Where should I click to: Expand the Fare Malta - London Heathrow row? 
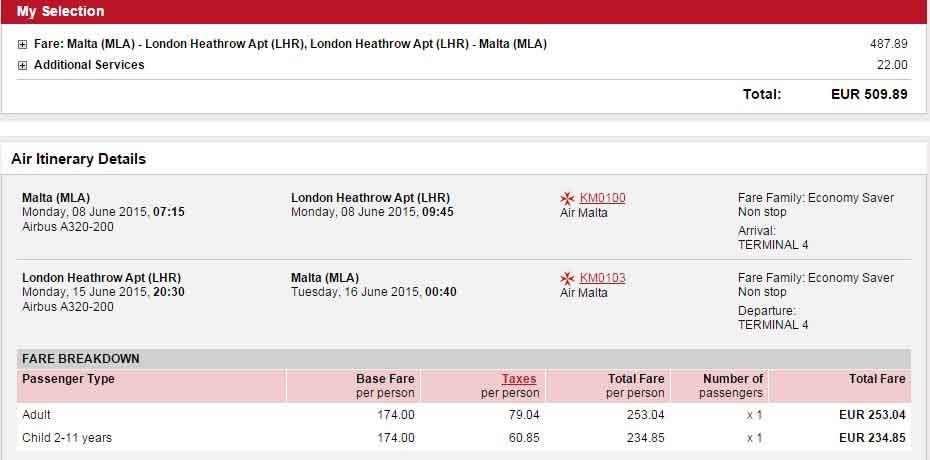tap(23, 44)
